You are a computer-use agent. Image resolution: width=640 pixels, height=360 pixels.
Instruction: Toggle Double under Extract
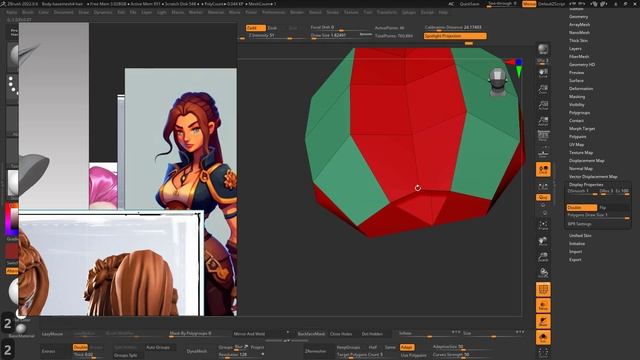click(x=80, y=347)
